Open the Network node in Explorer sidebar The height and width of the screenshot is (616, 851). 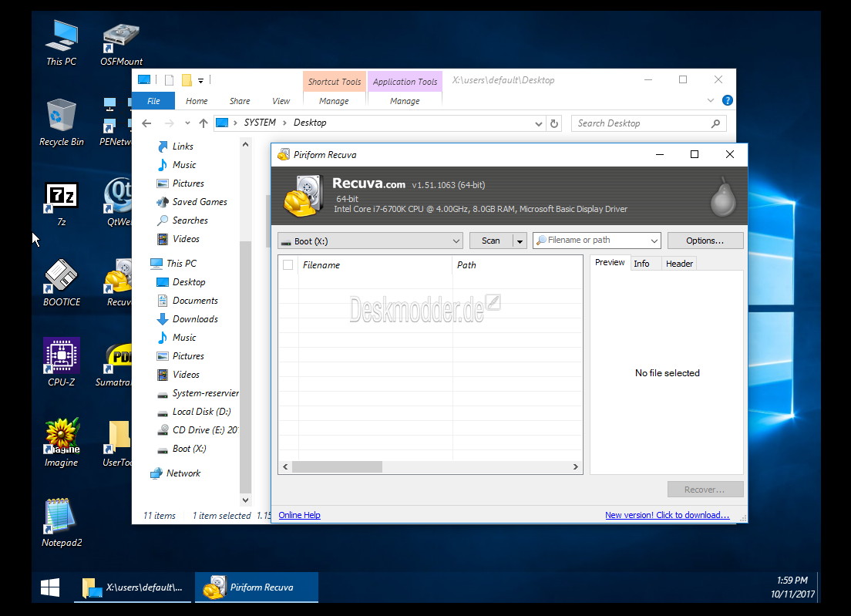pos(175,473)
